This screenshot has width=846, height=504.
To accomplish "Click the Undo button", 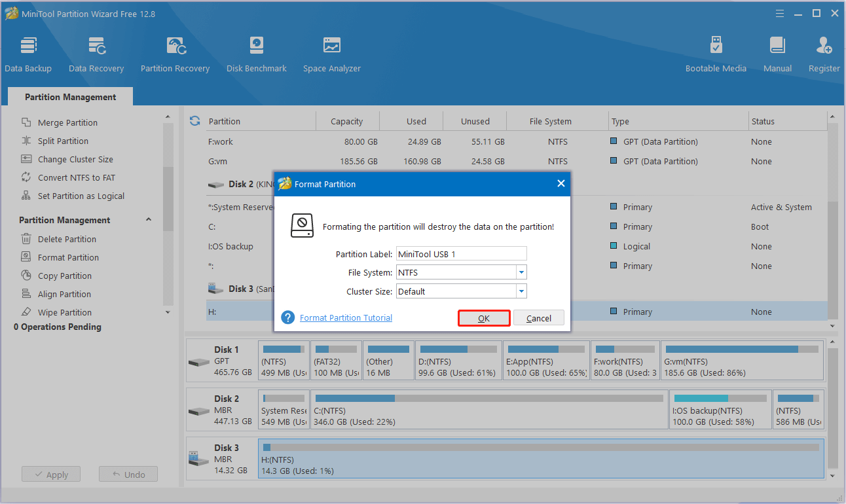I will pyautogui.click(x=128, y=475).
